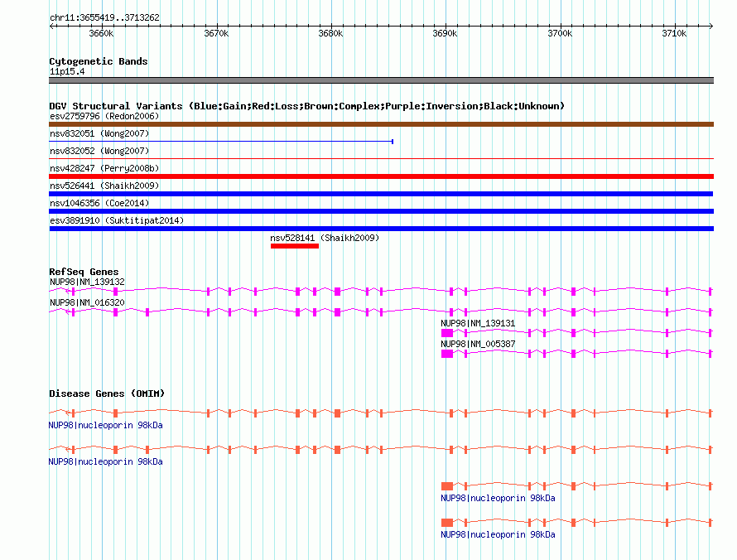Open the NUP98|NM_005387 transcript label
Image resolution: width=737 pixels, height=560 pixels.
[x=478, y=344]
